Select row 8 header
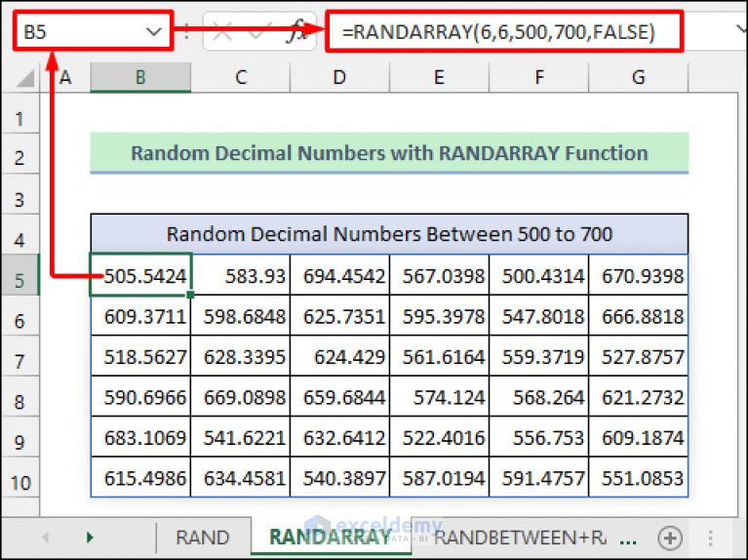 tap(20, 396)
